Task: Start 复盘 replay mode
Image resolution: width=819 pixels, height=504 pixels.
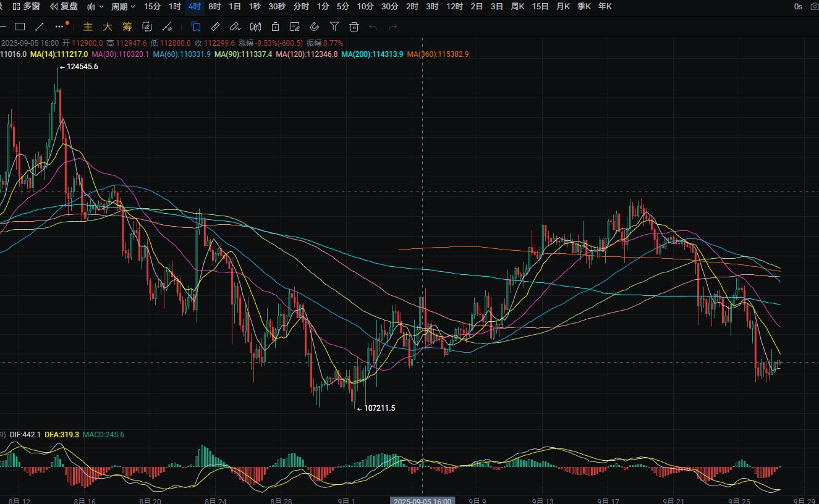Action: tap(64, 7)
